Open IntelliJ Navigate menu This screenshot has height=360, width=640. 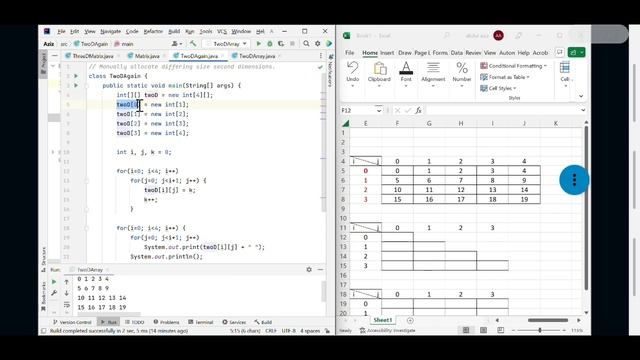coord(111,31)
